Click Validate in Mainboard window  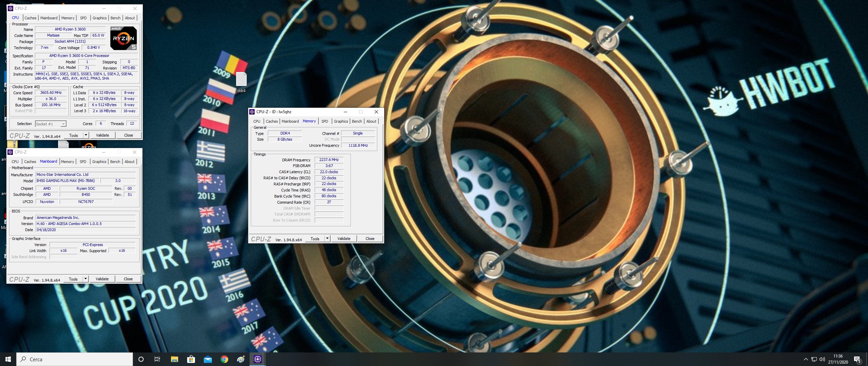coord(102,279)
